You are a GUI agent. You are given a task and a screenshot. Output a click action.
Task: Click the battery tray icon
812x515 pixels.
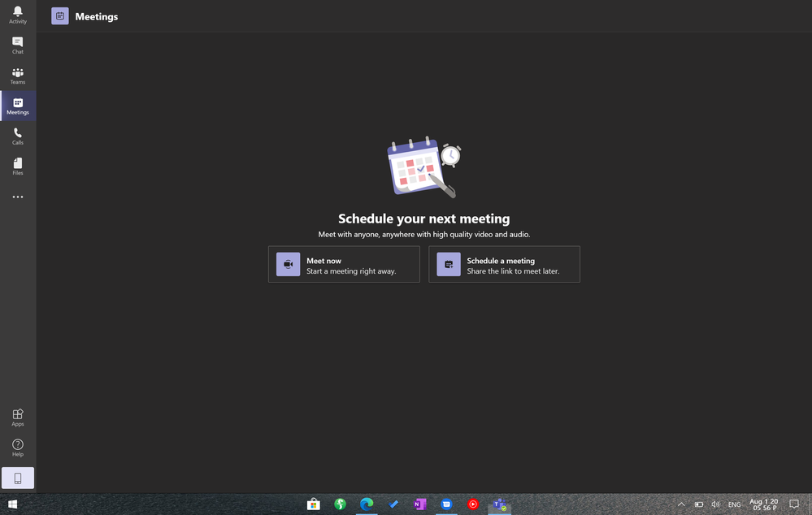coord(698,504)
